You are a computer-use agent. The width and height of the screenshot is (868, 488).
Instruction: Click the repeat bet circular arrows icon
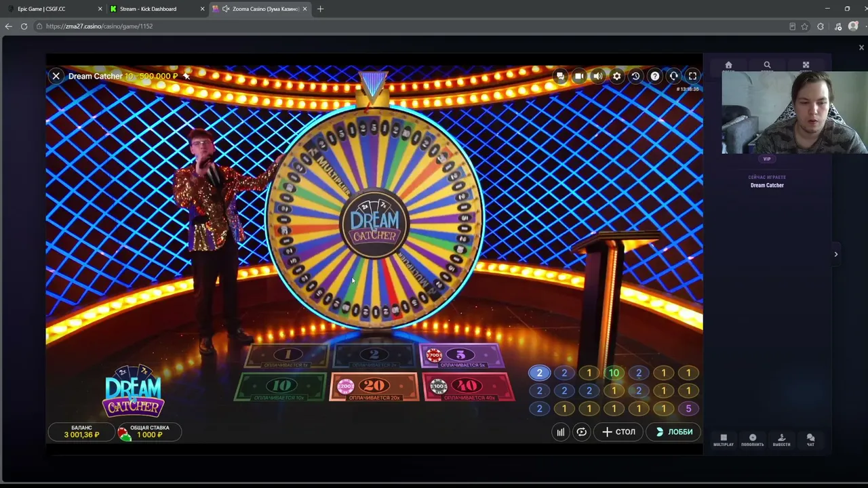(x=581, y=432)
